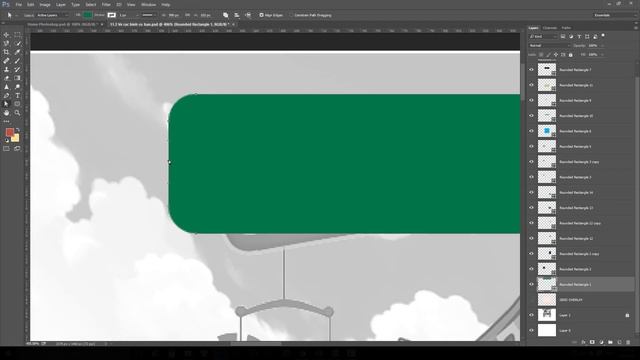Open the Kind layer filter dropdown
The width and height of the screenshot is (640, 360).
point(542,36)
